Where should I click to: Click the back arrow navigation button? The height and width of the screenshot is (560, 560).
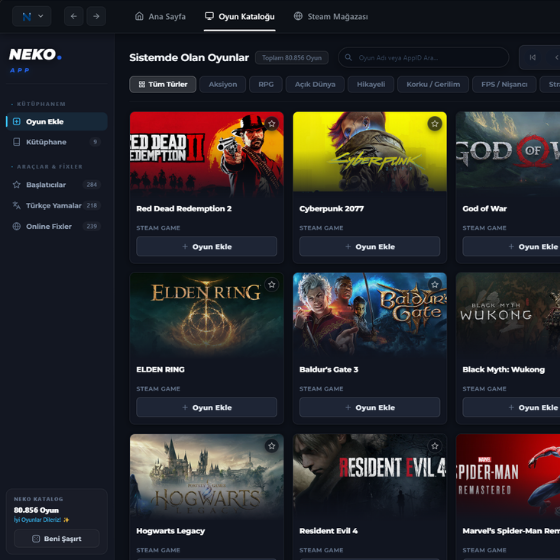[74, 16]
